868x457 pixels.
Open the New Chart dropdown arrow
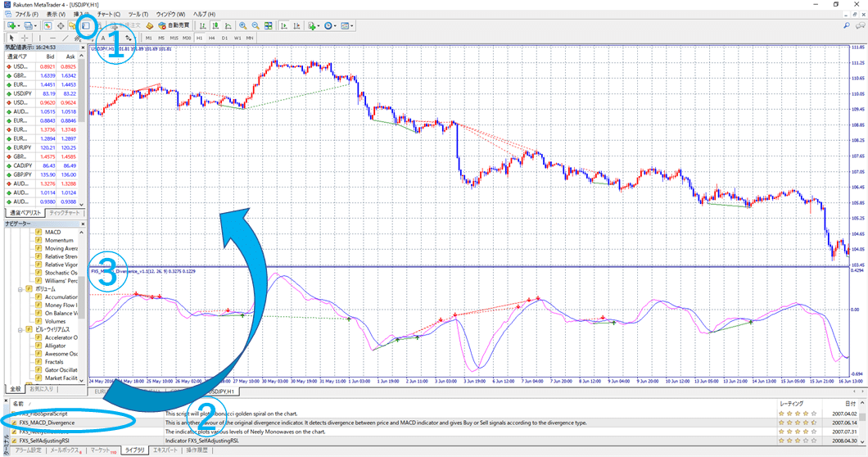(x=18, y=25)
